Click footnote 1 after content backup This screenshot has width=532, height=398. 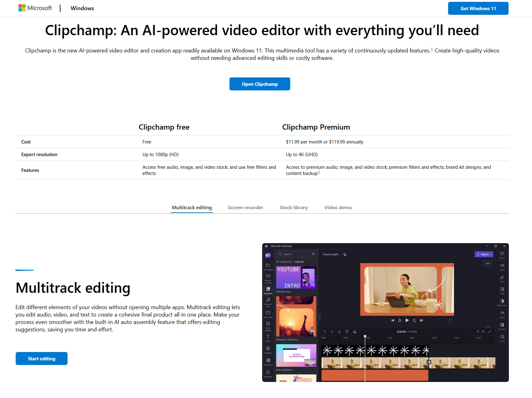click(319, 172)
